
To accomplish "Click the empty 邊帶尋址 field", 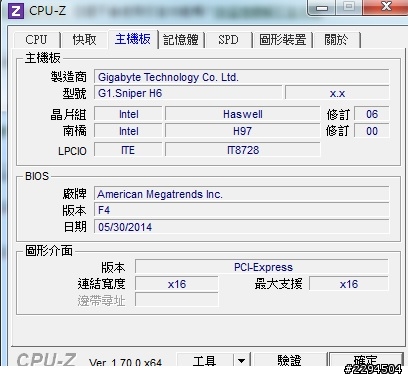I will [177, 300].
